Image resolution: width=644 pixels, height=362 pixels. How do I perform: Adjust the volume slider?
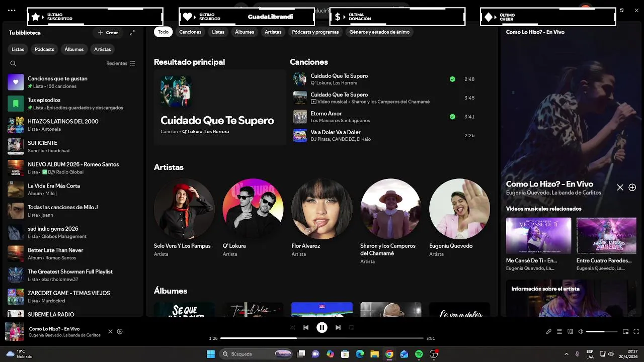602,331
